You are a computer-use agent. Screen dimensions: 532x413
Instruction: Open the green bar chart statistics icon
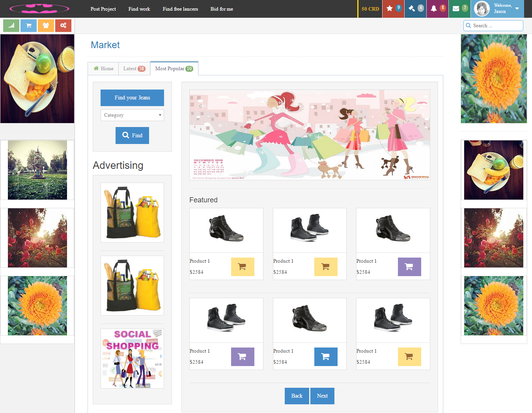click(x=11, y=26)
